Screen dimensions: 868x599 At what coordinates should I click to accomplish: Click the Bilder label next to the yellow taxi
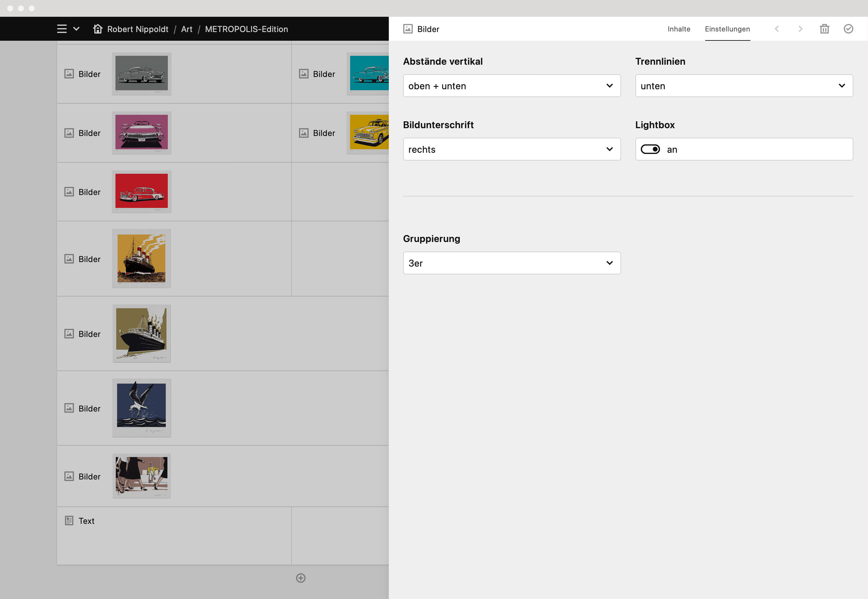[x=324, y=133]
